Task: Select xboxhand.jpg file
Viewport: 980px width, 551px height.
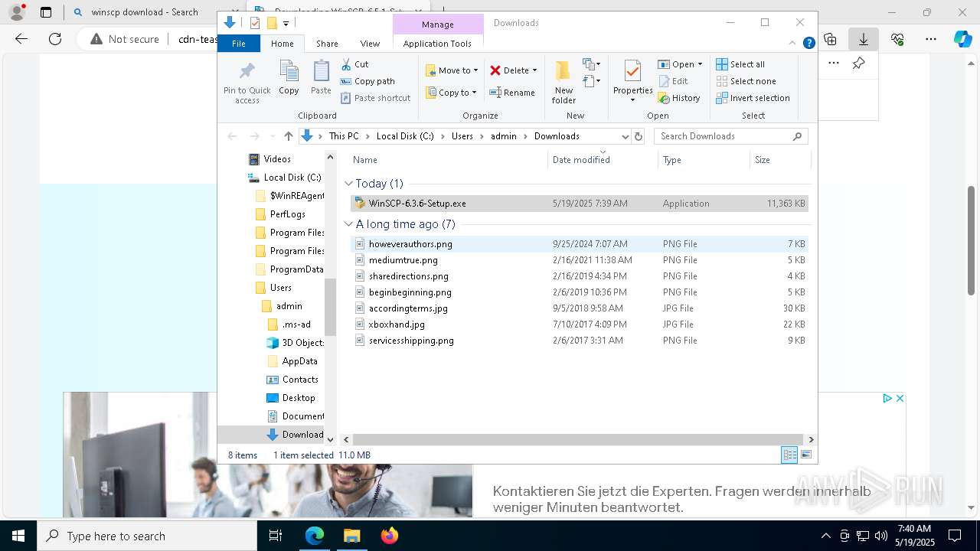Action: [x=580, y=324]
